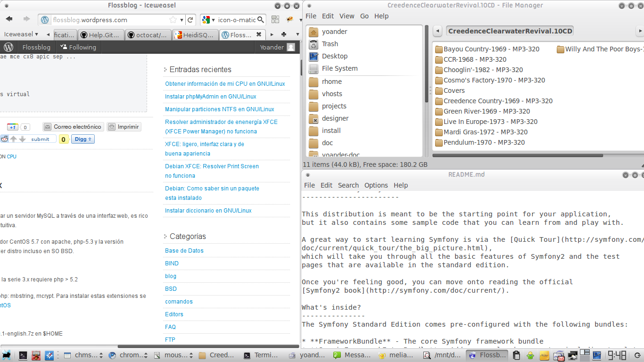This screenshot has height=362, width=644.
Task: Click the Reddit alien icon
Action: (x=4, y=139)
